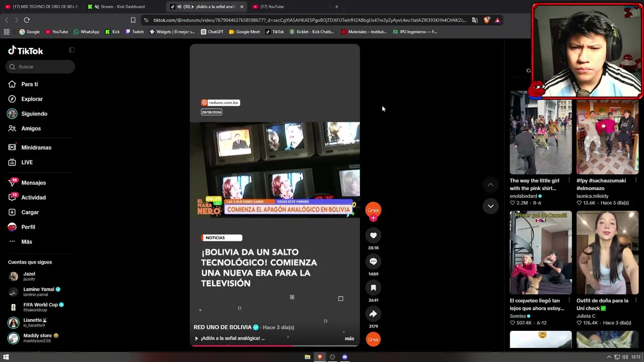Visit the Sonrixs profile
Viewport: 644px width, 362px height.
point(518,316)
